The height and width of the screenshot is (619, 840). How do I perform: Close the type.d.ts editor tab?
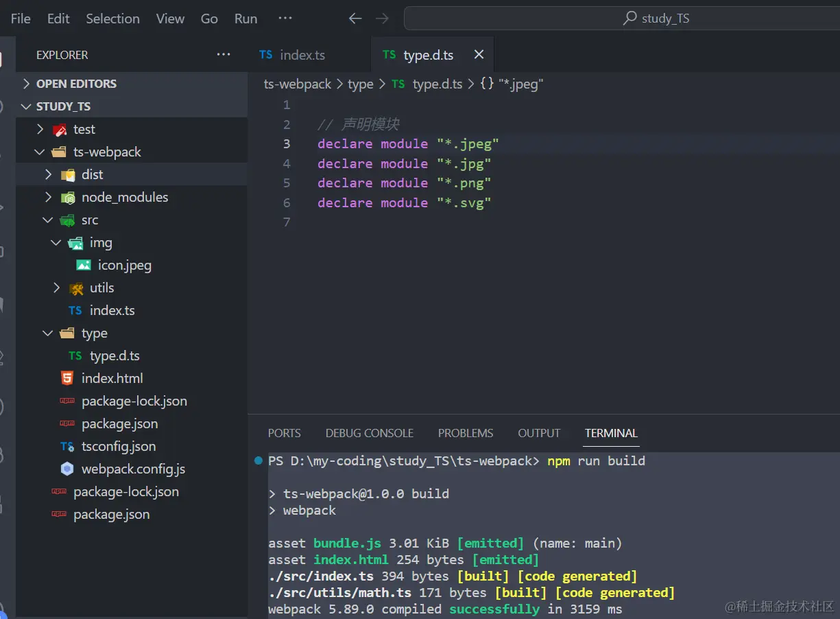[479, 54]
